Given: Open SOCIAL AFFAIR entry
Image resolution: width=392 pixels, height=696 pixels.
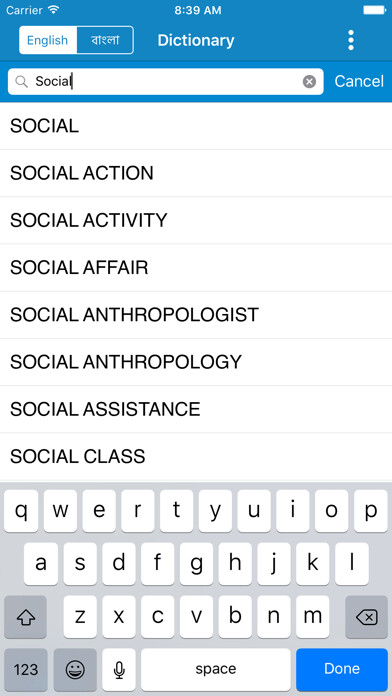Looking at the screenshot, I should click(196, 268).
